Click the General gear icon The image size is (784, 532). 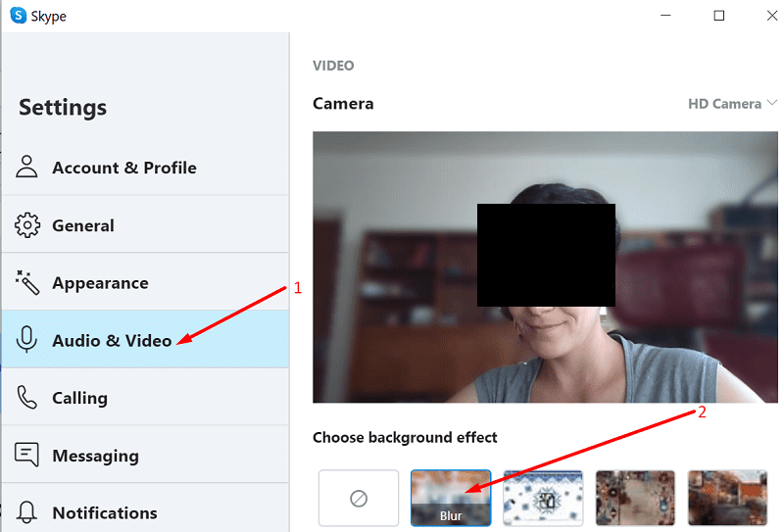[27, 225]
